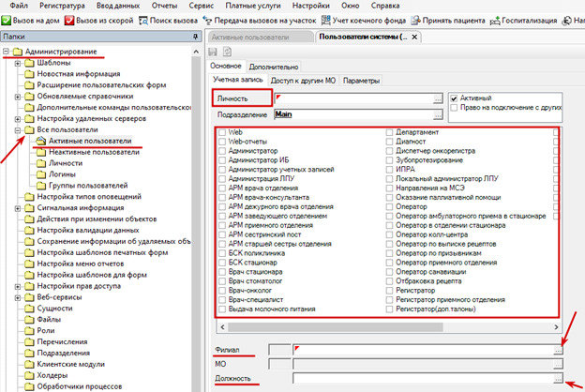
Task: Open the 'Параметры' tab
Action: click(361, 81)
